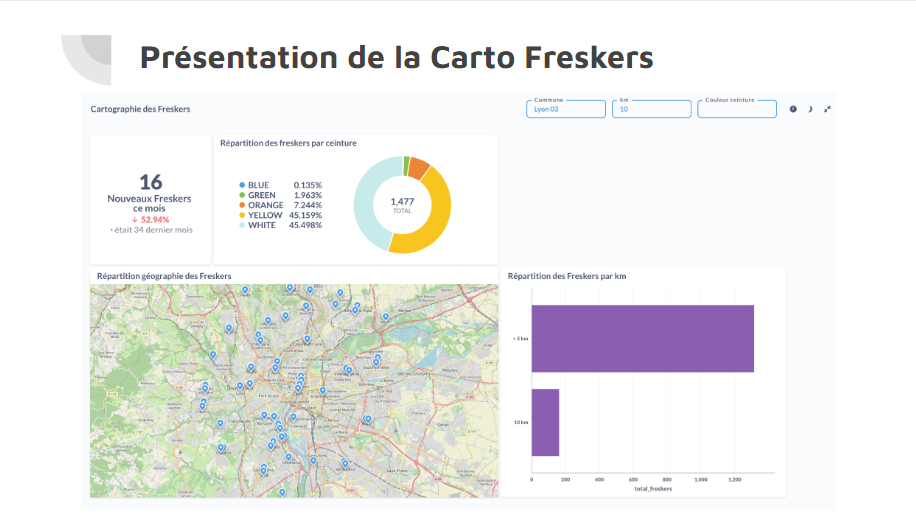Click the 16 Nouveaux Freskers number card

[150, 182]
